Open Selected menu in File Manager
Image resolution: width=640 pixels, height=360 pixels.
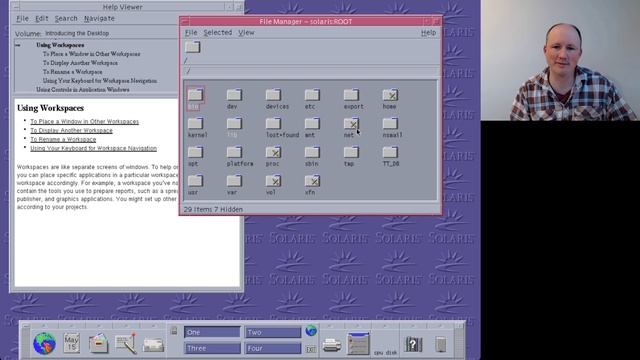(x=218, y=33)
